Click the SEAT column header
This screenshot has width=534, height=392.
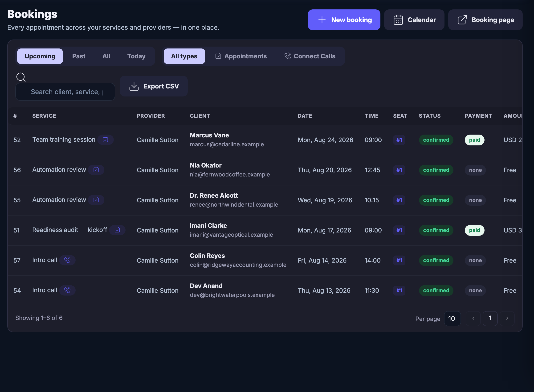pyautogui.click(x=400, y=116)
